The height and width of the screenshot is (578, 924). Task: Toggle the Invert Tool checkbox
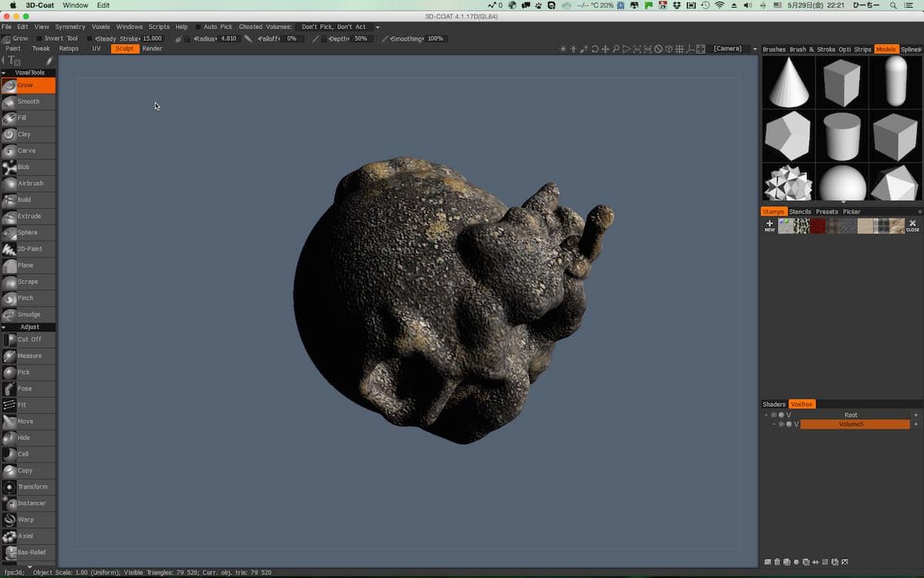coord(39,39)
